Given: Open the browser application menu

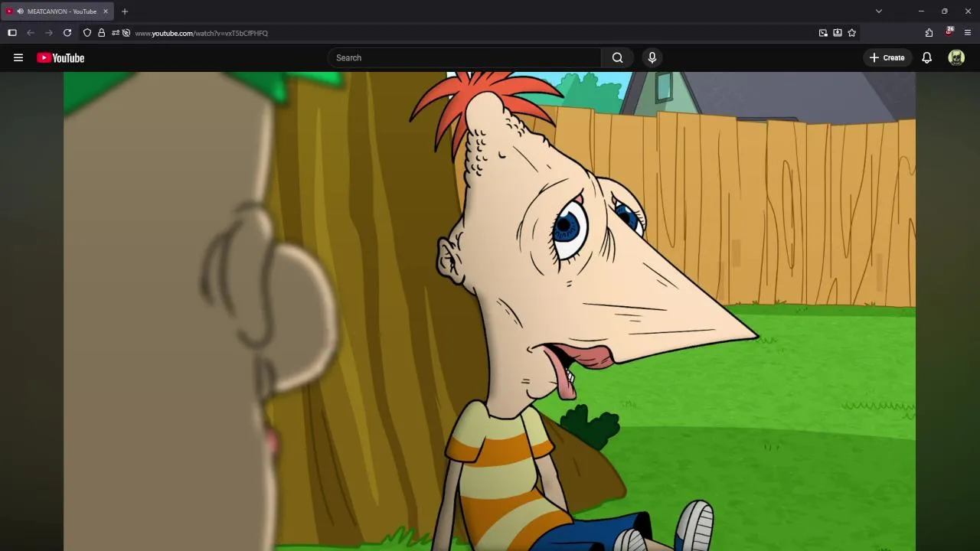Looking at the screenshot, I should [968, 33].
